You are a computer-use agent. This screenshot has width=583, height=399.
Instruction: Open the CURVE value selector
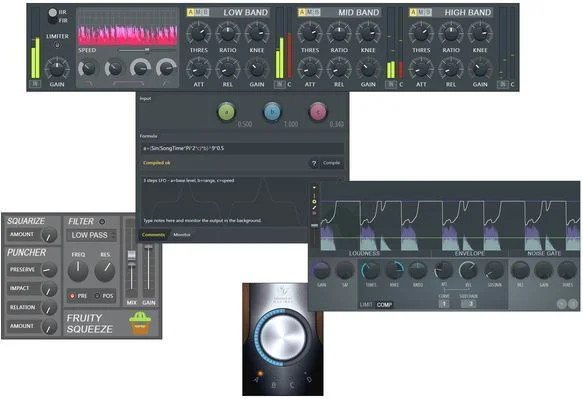444,304
